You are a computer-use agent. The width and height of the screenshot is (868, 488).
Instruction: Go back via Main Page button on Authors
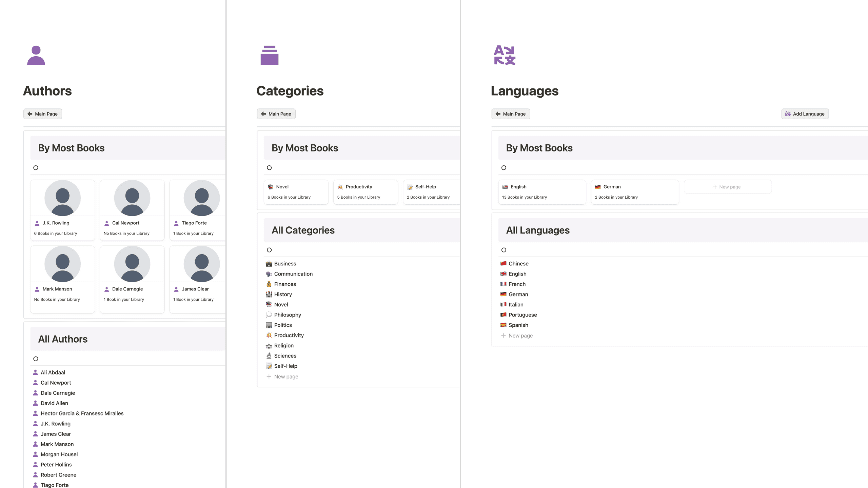point(43,114)
